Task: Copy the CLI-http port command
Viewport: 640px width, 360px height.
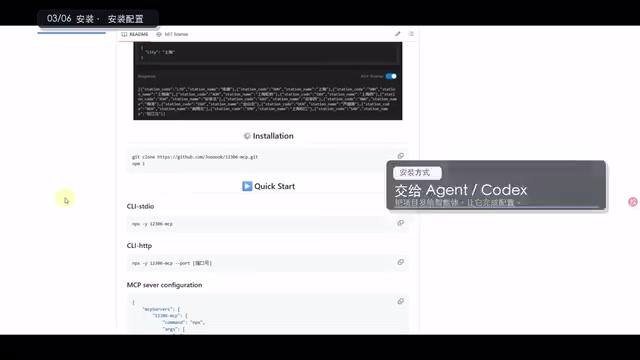Action: point(400,262)
